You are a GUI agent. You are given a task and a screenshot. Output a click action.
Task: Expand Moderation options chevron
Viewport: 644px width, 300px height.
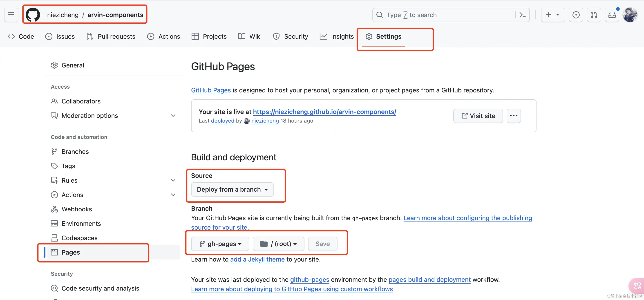pos(173,116)
